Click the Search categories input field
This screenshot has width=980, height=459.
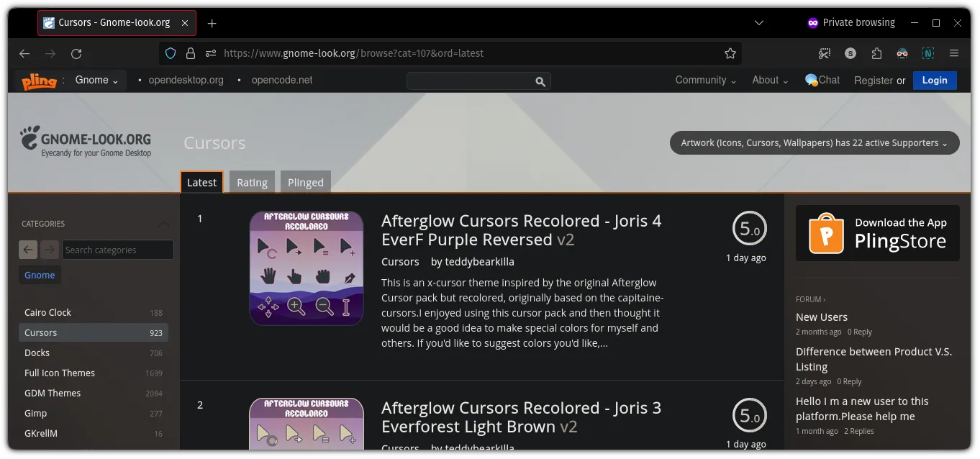[117, 250]
